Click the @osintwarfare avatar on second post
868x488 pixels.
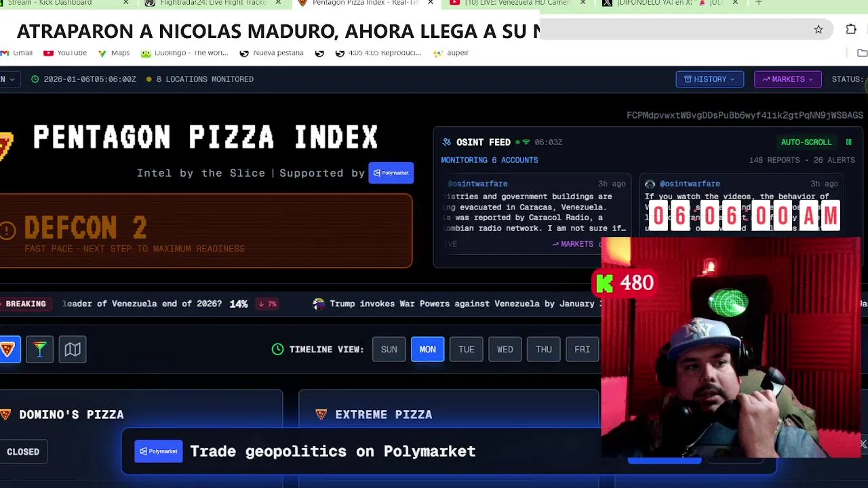pyautogui.click(x=650, y=184)
